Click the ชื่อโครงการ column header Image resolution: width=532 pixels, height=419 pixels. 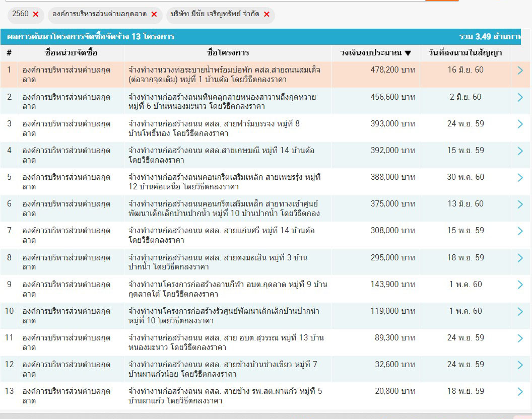[228, 53]
